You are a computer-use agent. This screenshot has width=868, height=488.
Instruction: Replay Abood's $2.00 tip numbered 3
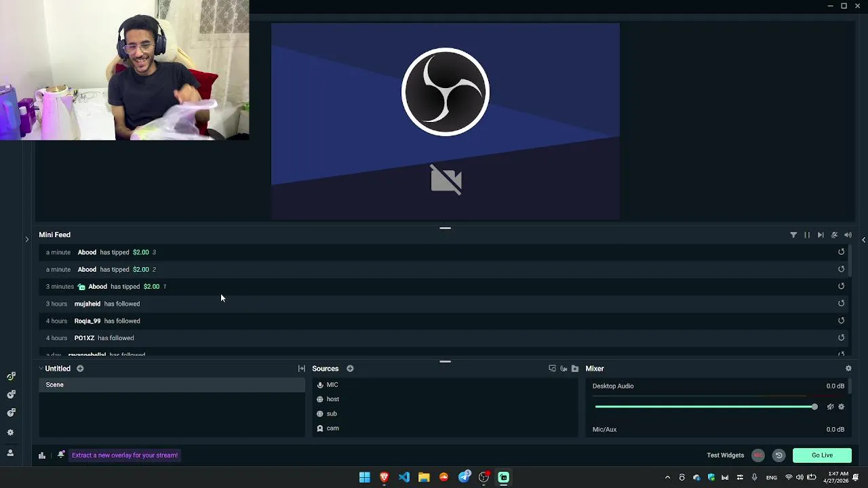pos(841,252)
